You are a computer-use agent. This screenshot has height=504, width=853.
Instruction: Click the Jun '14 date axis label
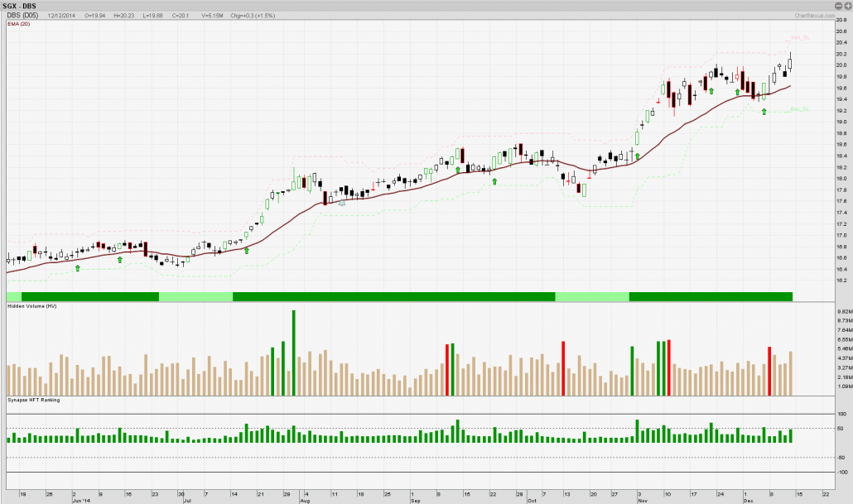81,501
